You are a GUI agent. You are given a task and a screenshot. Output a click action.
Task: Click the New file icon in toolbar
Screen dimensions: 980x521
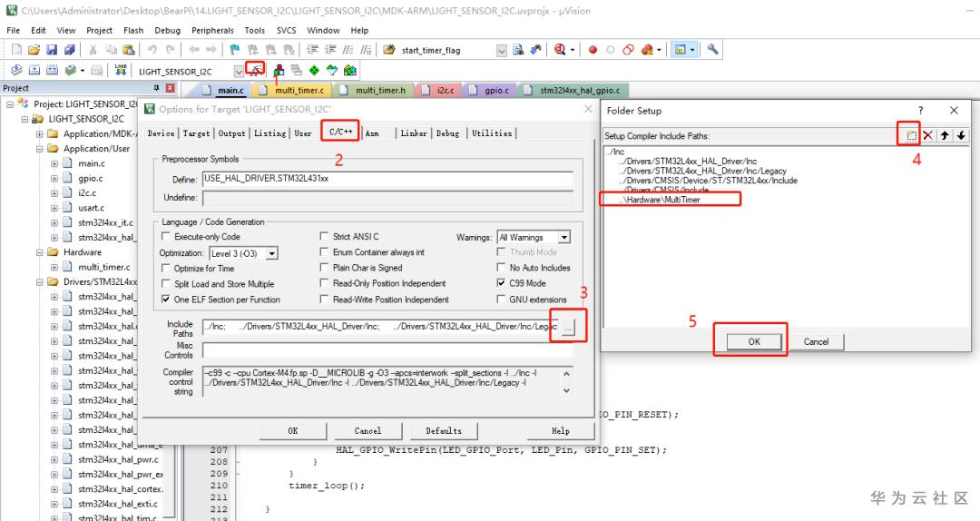pyautogui.click(x=17, y=49)
